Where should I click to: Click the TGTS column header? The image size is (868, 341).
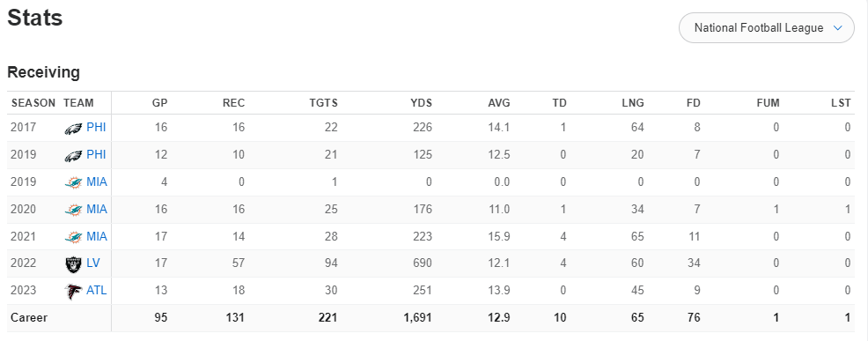[x=324, y=103]
